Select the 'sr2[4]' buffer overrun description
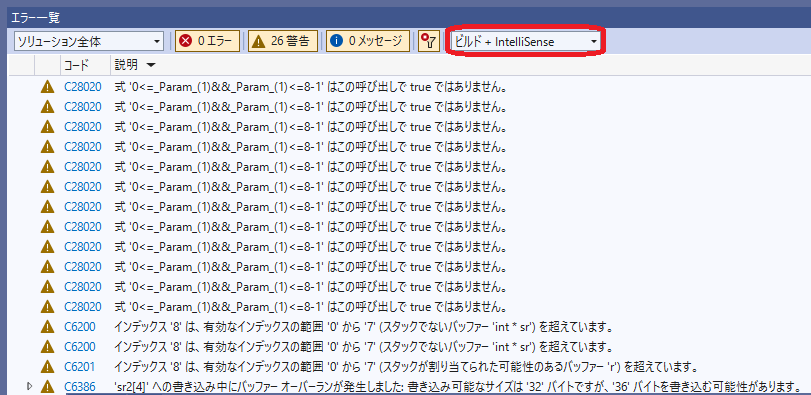This screenshot has height=395, width=811. 458,386
